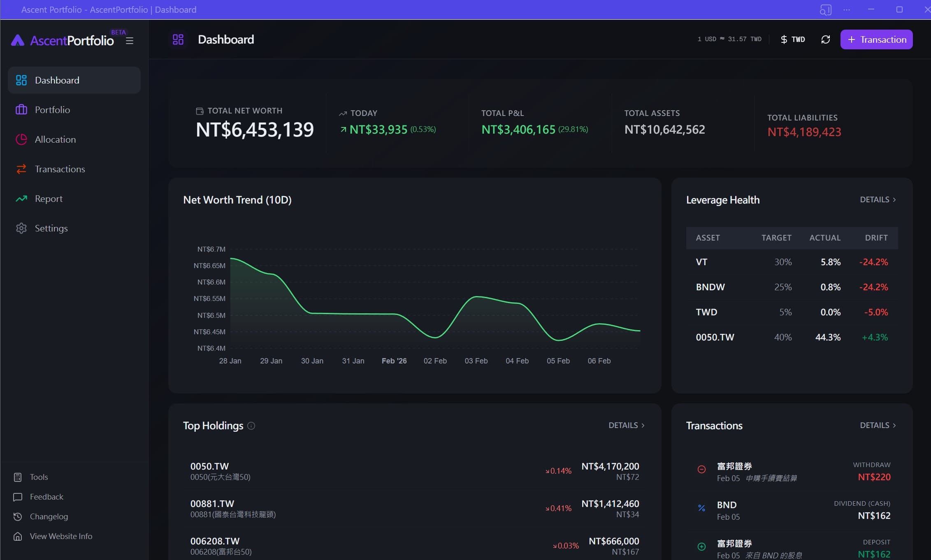931x560 pixels.
Task: Open Leverage Health DETAILS link
Action: [878, 199]
